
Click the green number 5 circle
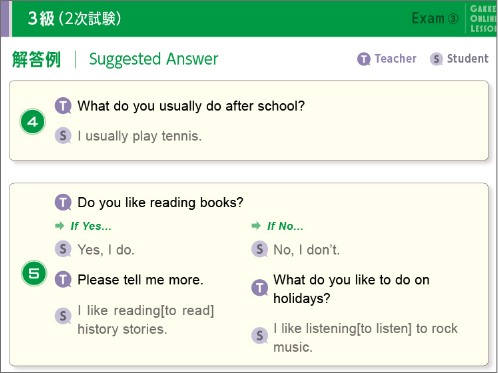[x=34, y=273]
